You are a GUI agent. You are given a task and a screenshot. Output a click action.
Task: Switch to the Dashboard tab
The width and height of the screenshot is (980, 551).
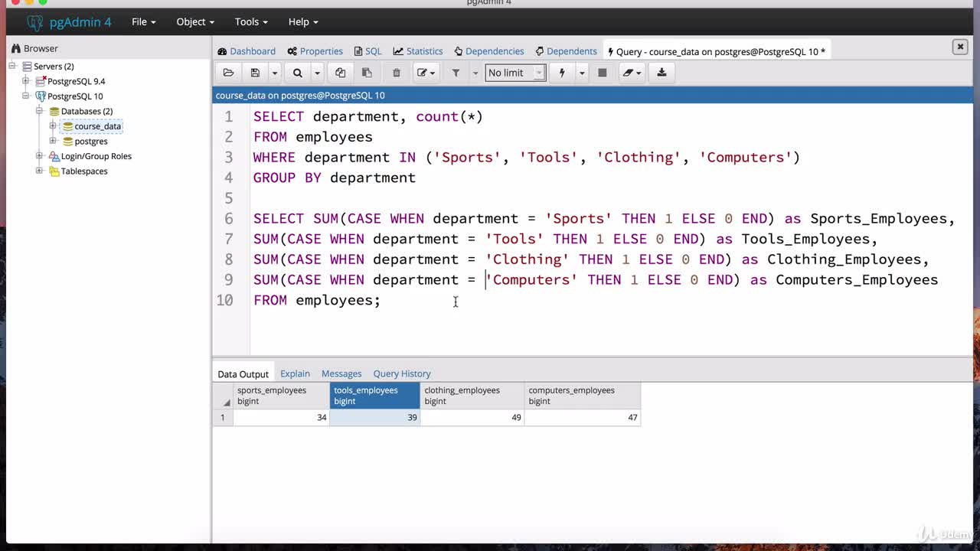tap(247, 51)
